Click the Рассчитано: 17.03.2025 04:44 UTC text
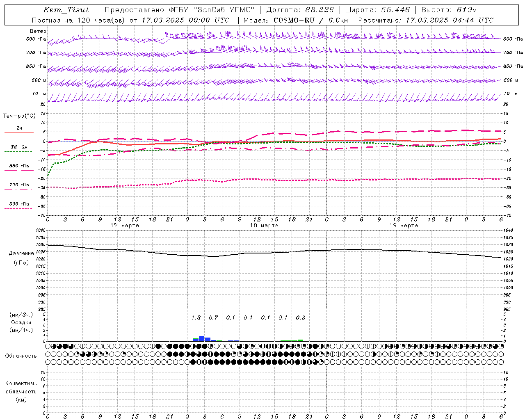 click(x=426, y=20)
